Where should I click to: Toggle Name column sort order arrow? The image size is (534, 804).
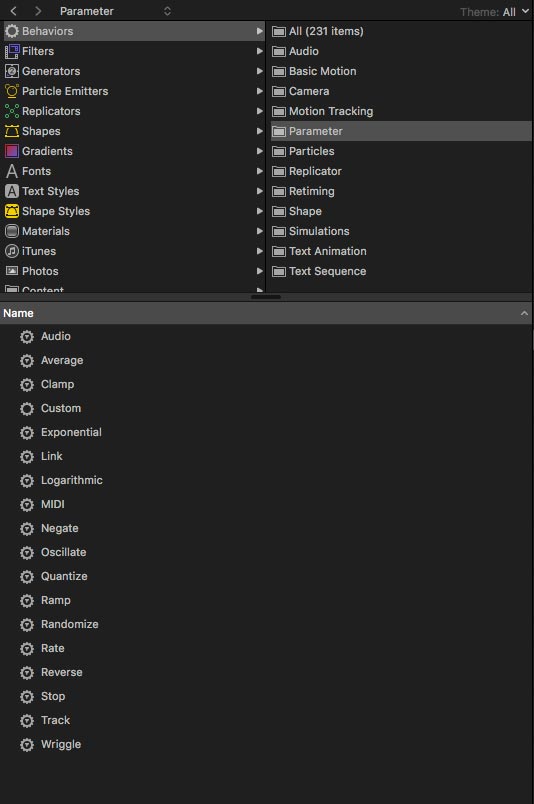(x=524, y=313)
